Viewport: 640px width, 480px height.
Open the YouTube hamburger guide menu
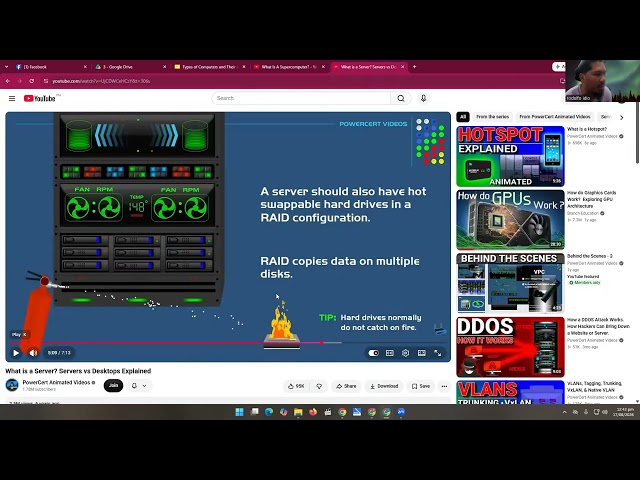[12, 98]
